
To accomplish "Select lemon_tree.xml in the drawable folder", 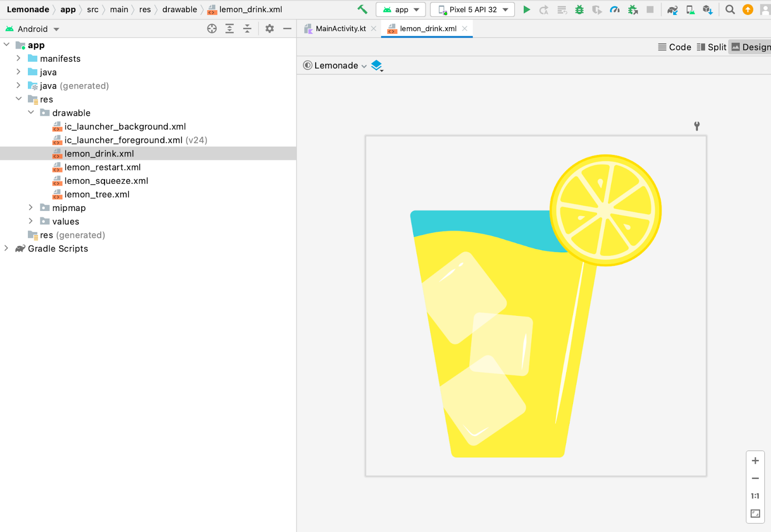I will coord(97,195).
